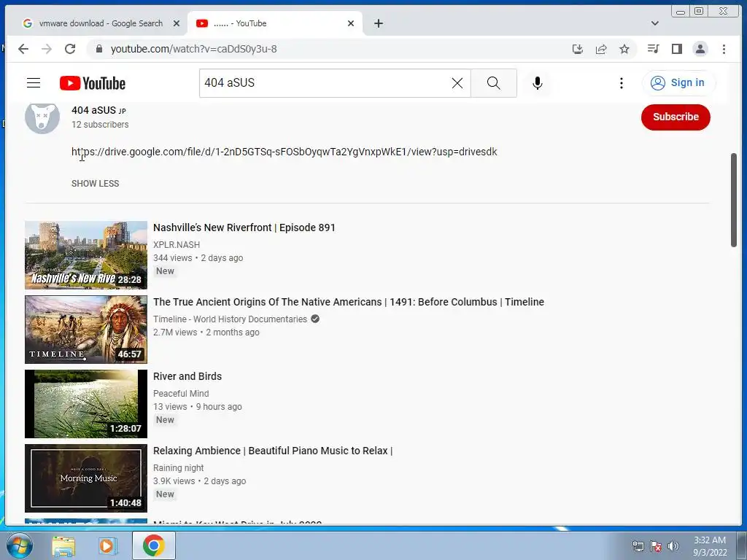Run search with the magnifier button
747x560 pixels.
click(x=494, y=83)
